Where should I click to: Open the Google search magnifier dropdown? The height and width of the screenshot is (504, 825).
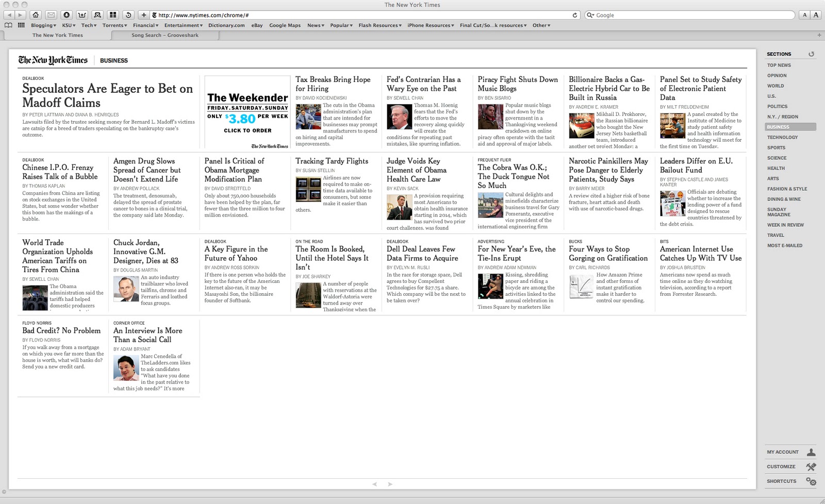[591, 15]
